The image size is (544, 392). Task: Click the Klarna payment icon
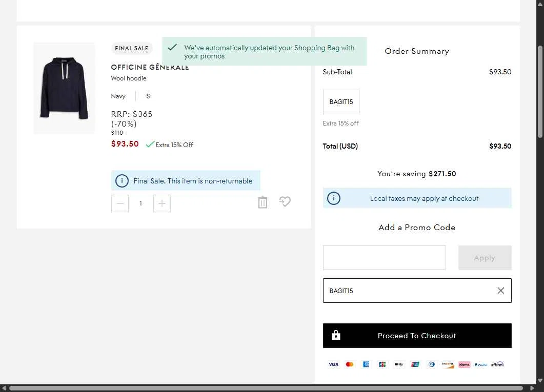coord(464,364)
